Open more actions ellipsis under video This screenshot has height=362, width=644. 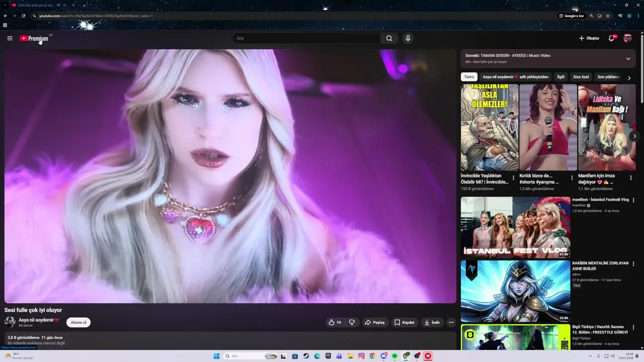pos(451,322)
